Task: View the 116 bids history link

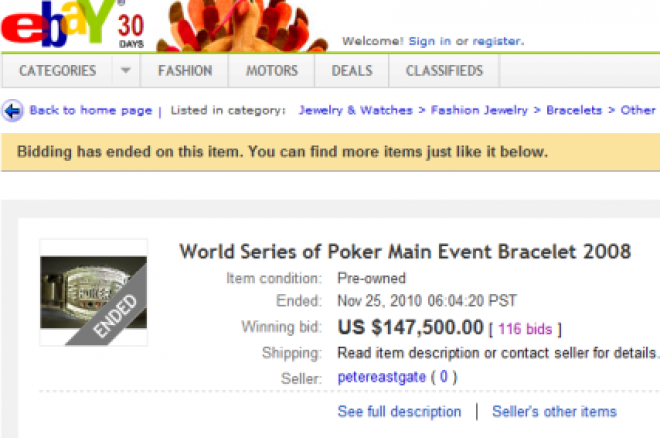Action: [x=525, y=329]
